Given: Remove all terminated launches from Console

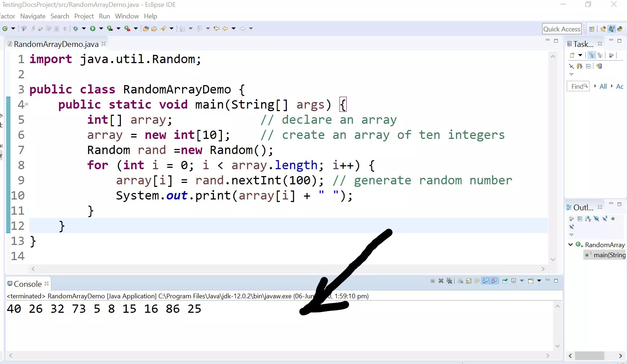Looking at the screenshot, I should point(450,281).
